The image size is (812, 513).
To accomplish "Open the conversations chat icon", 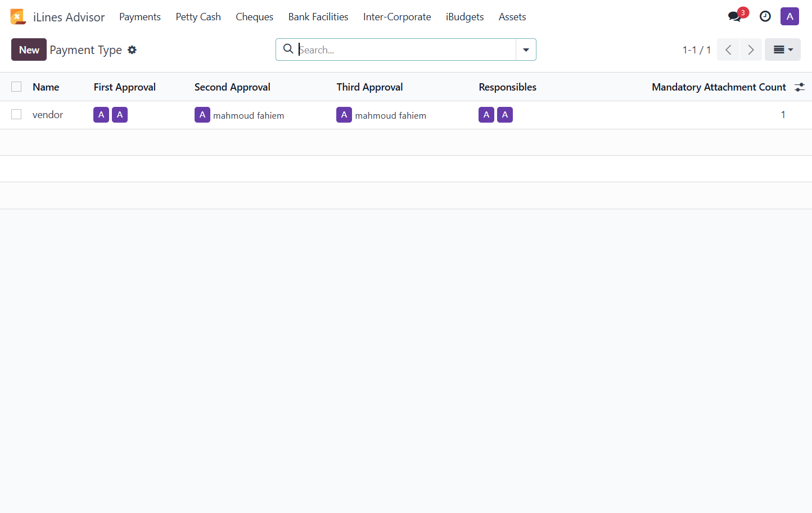I will [x=734, y=17].
